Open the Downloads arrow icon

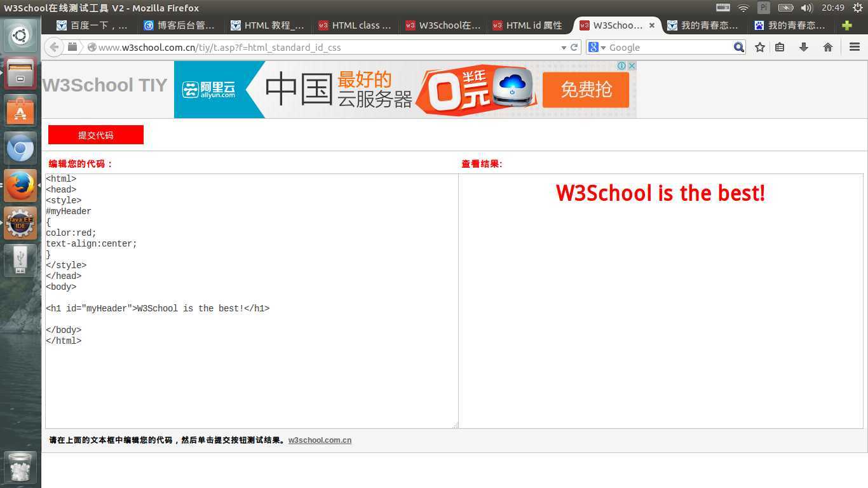(x=804, y=47)
